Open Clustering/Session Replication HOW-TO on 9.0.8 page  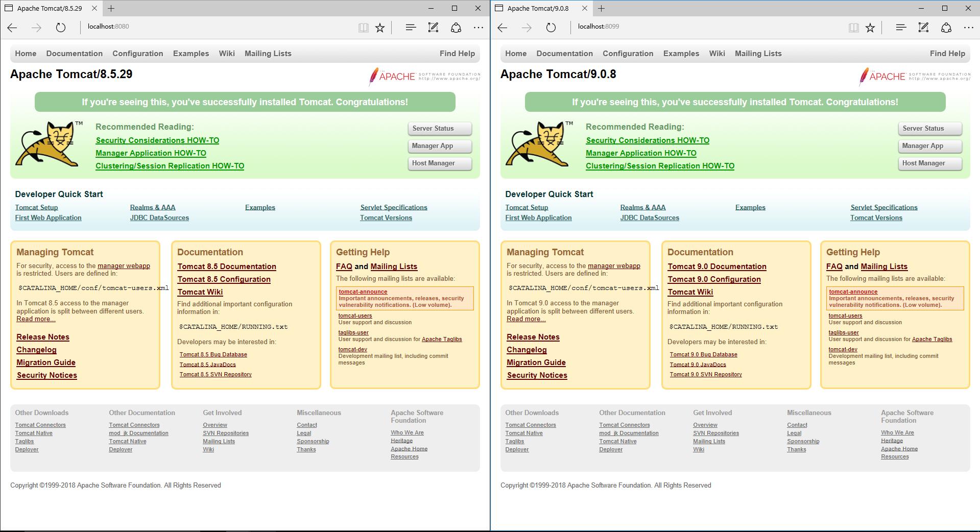click(660, 166)
